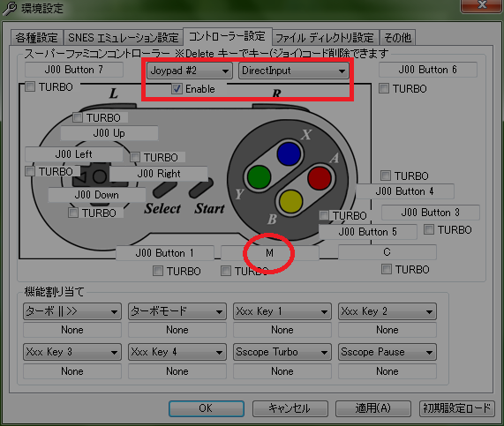Click None field under Xxx Key 4
The width and height of the screenshot is (504, 426).
coord(177,371)
